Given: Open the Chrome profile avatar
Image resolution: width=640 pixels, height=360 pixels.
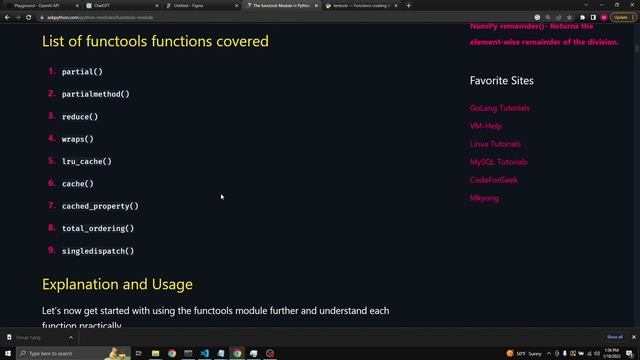Looking at the screenshot, I should click(x=604, y=18).
